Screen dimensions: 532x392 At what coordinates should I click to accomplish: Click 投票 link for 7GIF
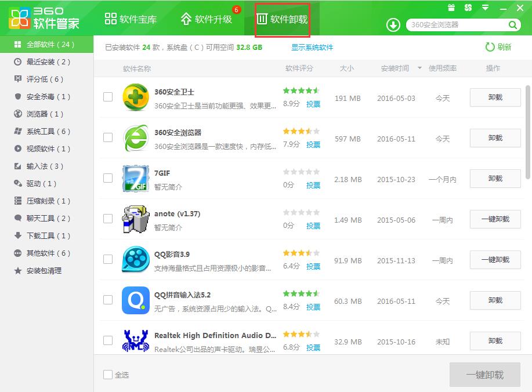(x=313, y=185)
